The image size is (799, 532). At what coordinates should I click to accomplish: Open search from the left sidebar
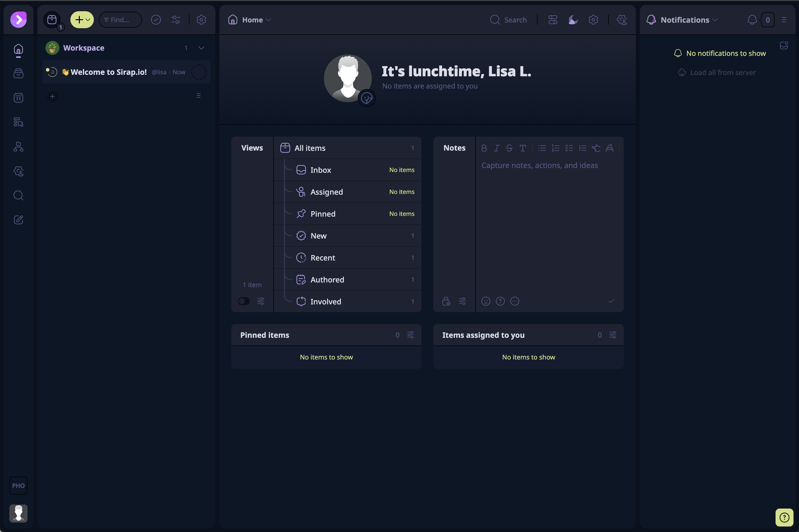pos(18,195)
